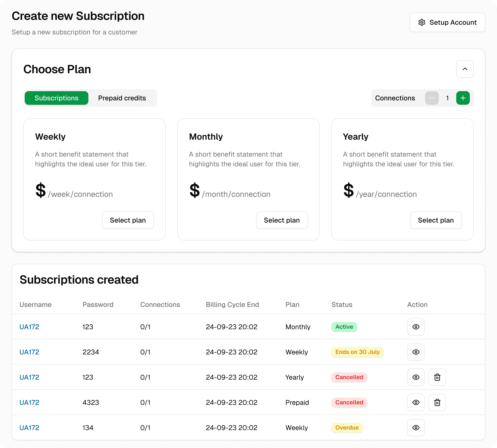Screen dimensions: 497x448
Task: View subscription ending on 30 July
Action: 416,352
